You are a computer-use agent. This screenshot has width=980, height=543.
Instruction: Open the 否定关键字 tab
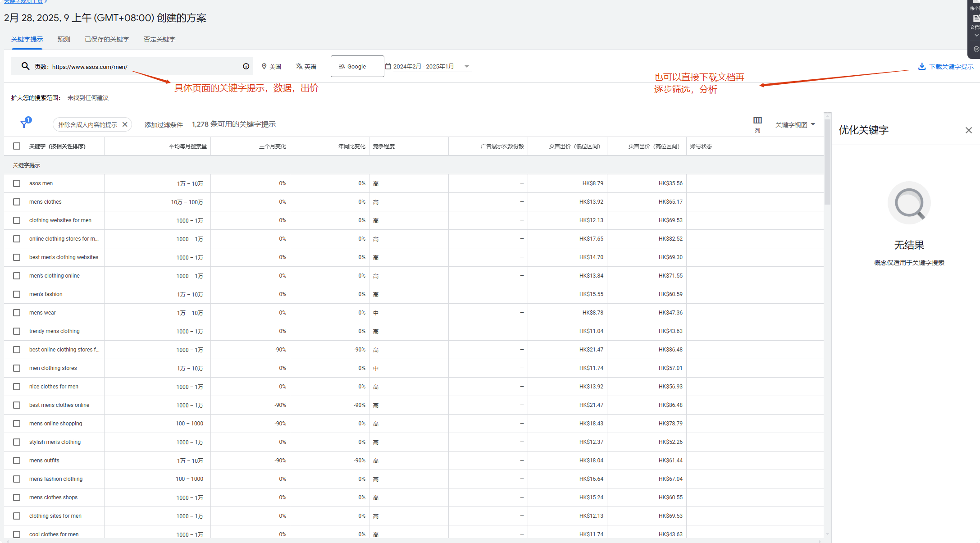pos(160,39)
